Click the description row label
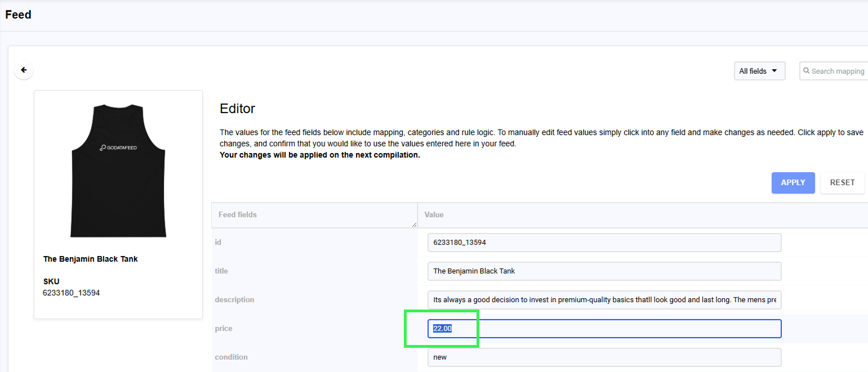This screenshot has width=868, height=372. pyautogui.click(x=234, y=300)
